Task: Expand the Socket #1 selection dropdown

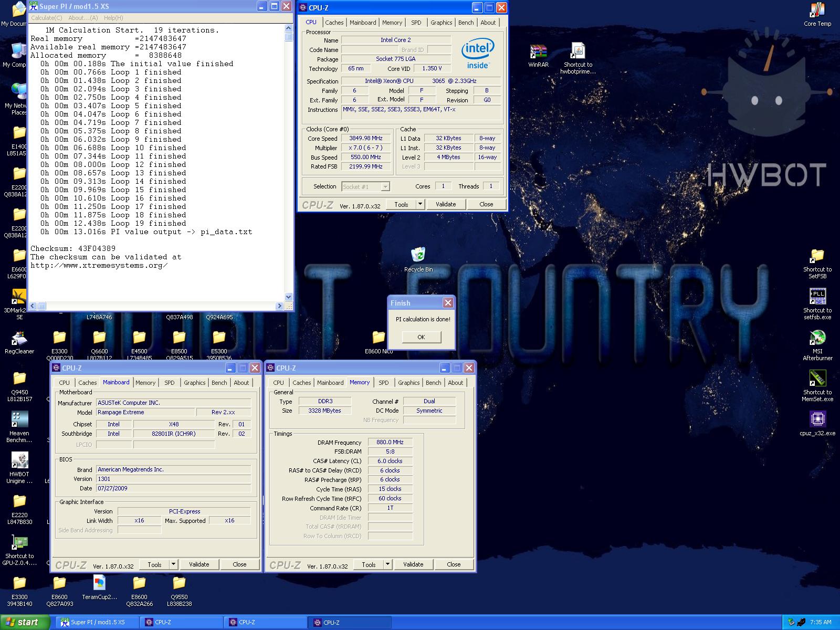Action: 385,186
